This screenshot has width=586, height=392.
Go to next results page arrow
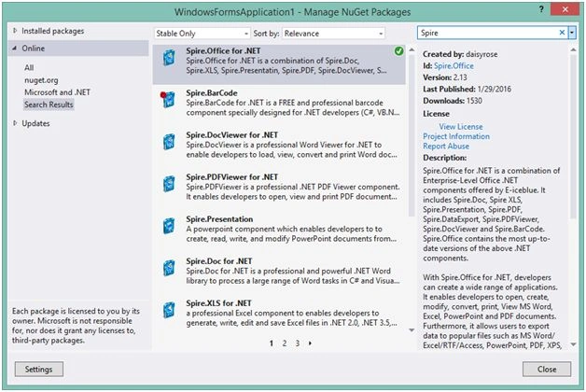pyautogui.click(x=310, y=343)
